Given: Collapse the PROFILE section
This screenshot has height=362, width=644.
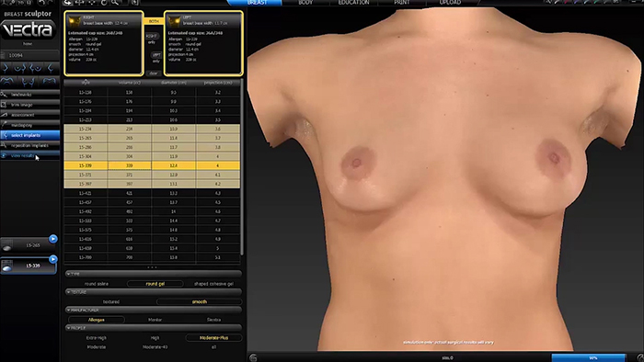Looking at the screenshot, I should pyautogui.click(x=153, y=328).
